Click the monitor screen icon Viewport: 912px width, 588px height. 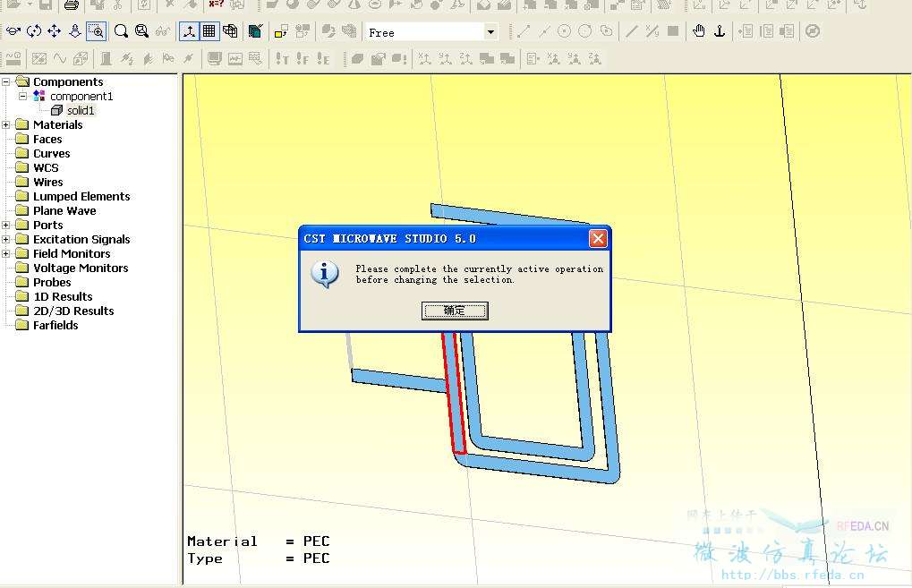tap(215, 59)
